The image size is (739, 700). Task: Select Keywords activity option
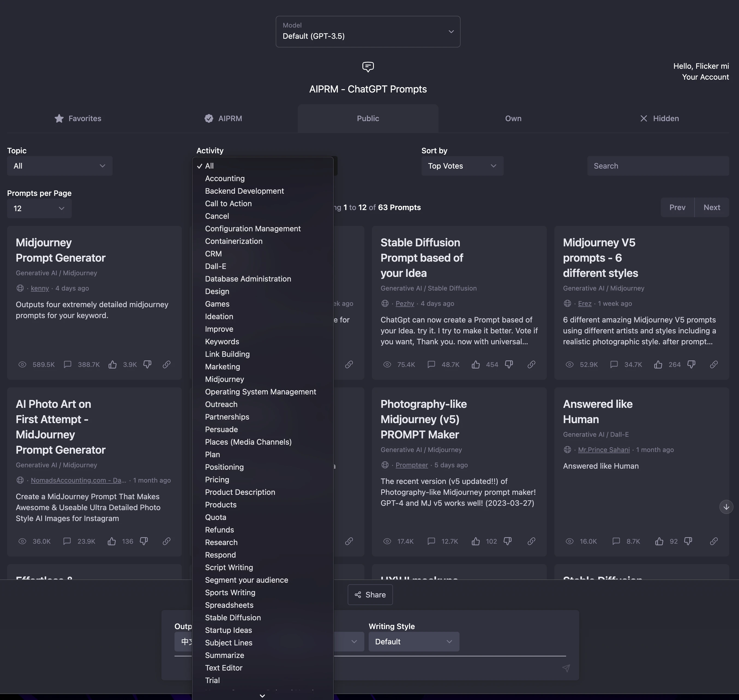coord(263,342)
